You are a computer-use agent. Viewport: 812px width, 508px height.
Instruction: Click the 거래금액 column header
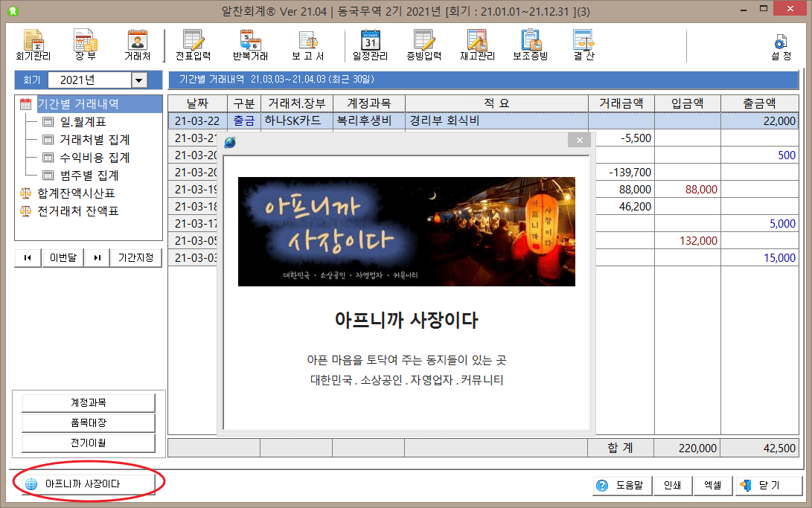621,103
